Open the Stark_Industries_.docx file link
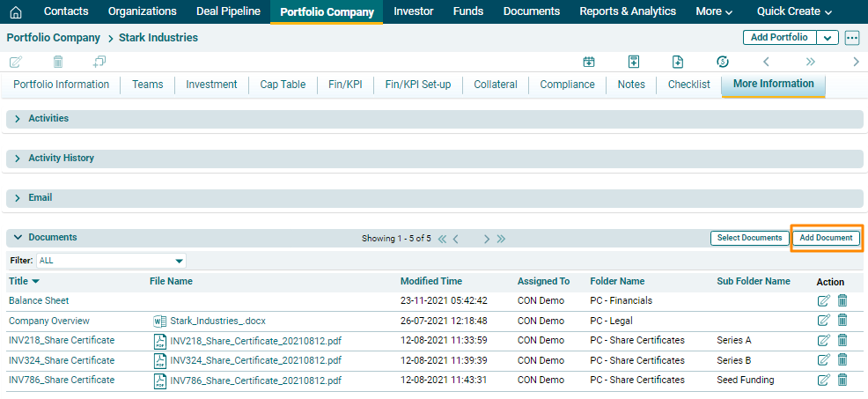The height and width of the screenshot is (399, 868). (x=204, y=321)
